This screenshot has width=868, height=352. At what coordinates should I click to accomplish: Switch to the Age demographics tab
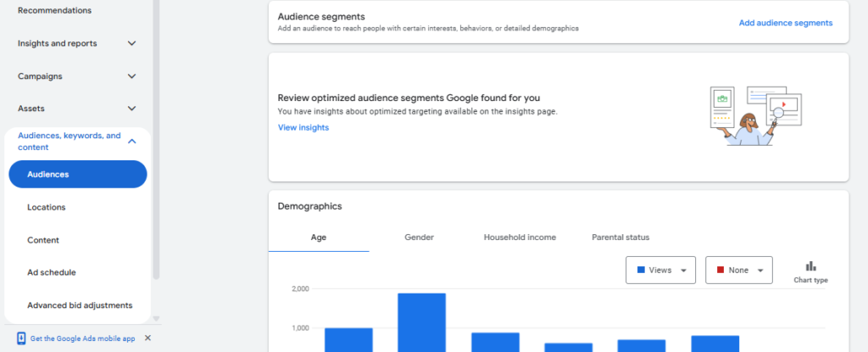pos(319,237)
